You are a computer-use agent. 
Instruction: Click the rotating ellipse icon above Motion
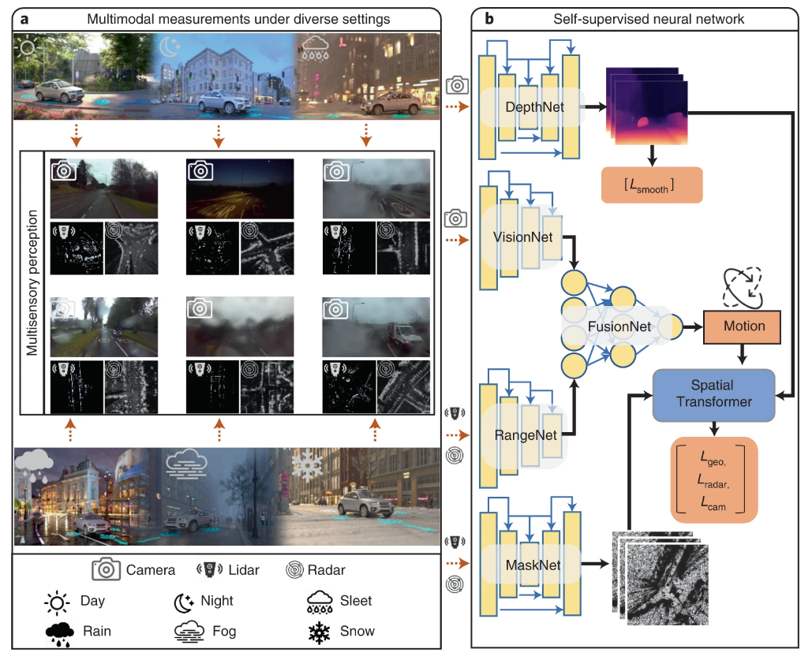click(x=743, y=287)
